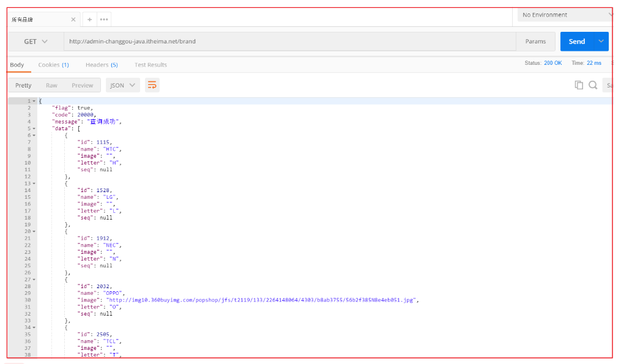Screen dimensions: 621x364
Task: Open the Test Results tab
Action: coord(151,65)
